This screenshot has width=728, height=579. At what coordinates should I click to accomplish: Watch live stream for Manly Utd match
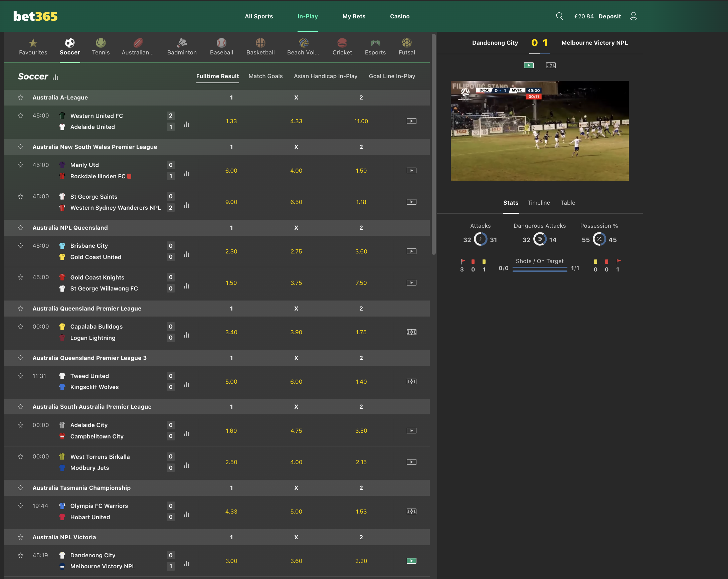411,171
